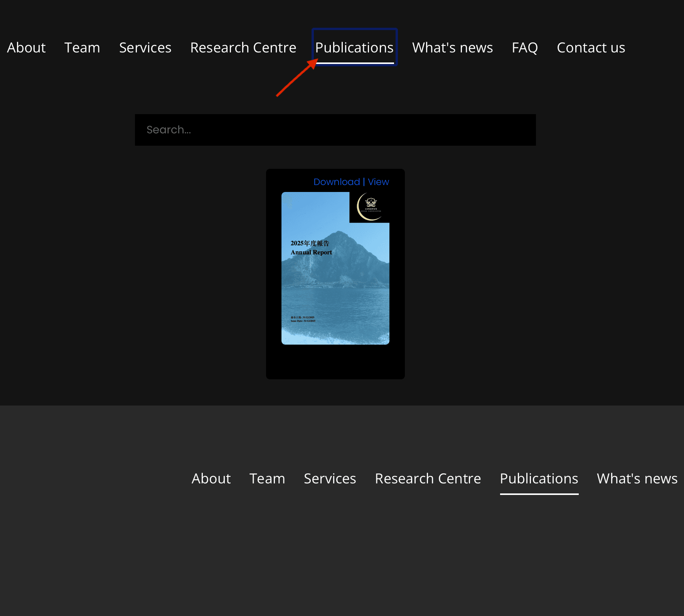The height and width of the screenshot is (616, 684).
Task: Go to Research Centre in the footer
Action: [428, 479]
